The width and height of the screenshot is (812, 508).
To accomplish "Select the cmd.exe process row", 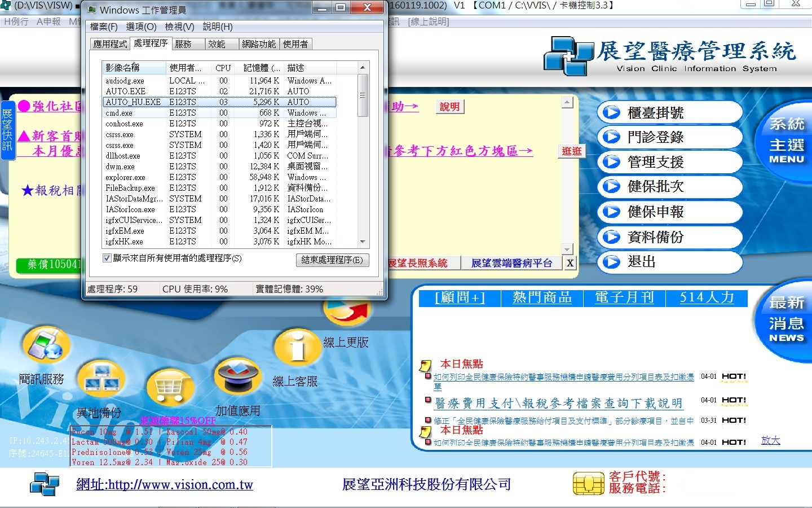I will (219, 113).
